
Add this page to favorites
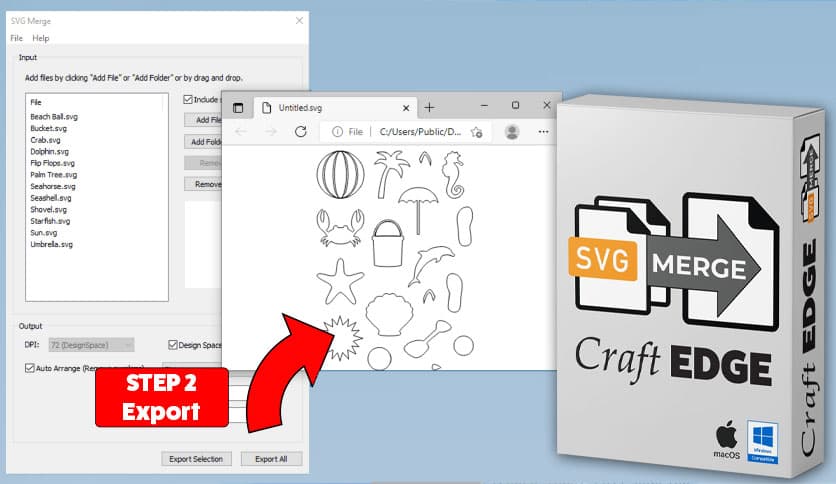[477, 132]
